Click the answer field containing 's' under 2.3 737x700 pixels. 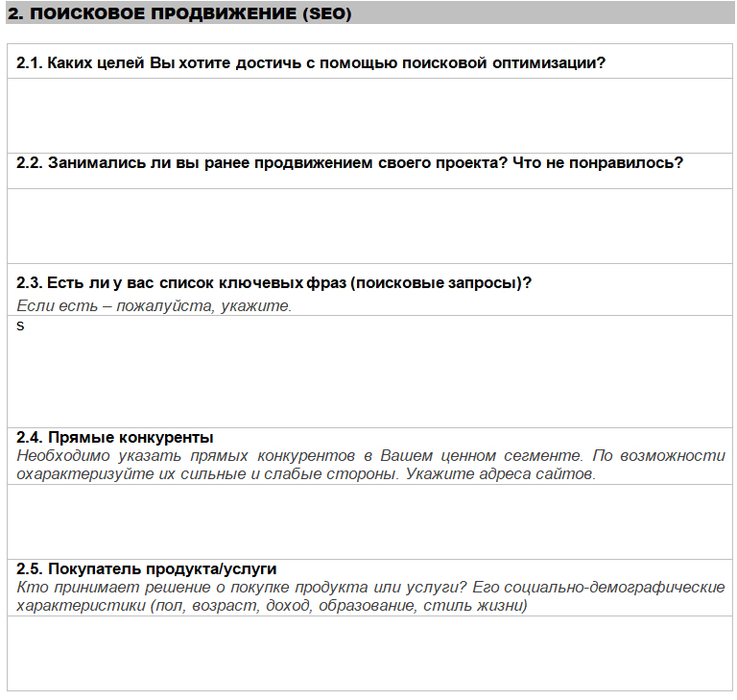tap(369, 372)
